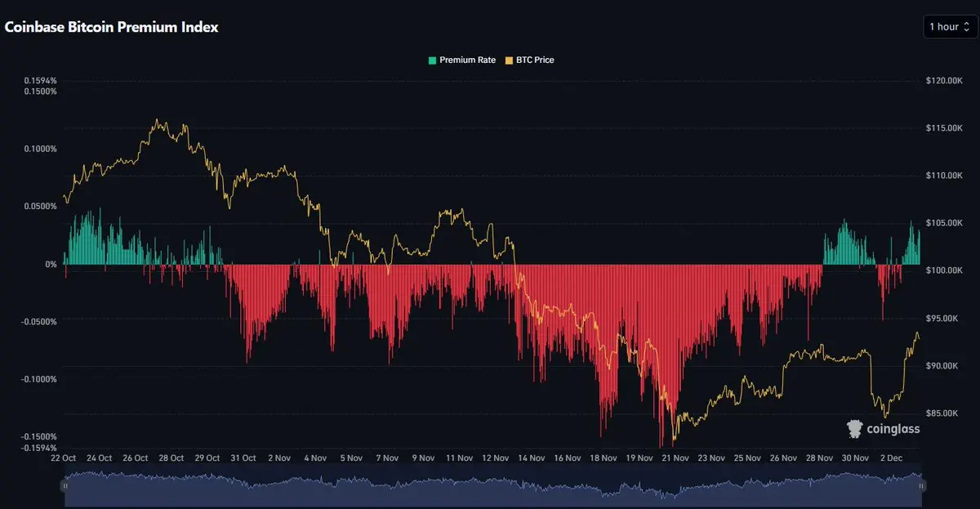Click the 2 Nov date label
The height and width of the screenshot is (509, 980).
click(x=279, y=458)
